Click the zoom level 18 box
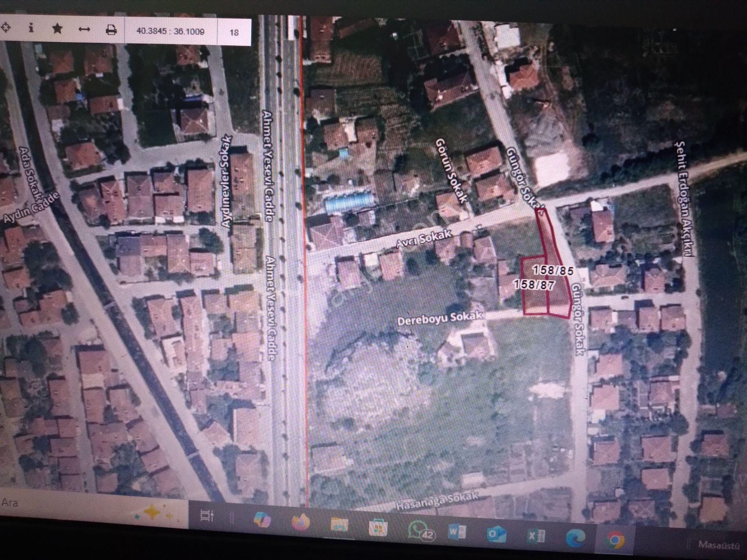The image size is (747, 560). coord(234,32)
